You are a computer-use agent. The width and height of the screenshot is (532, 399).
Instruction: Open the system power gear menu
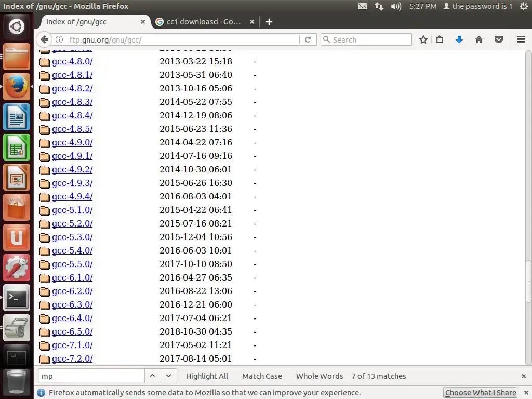click(524, 6)
